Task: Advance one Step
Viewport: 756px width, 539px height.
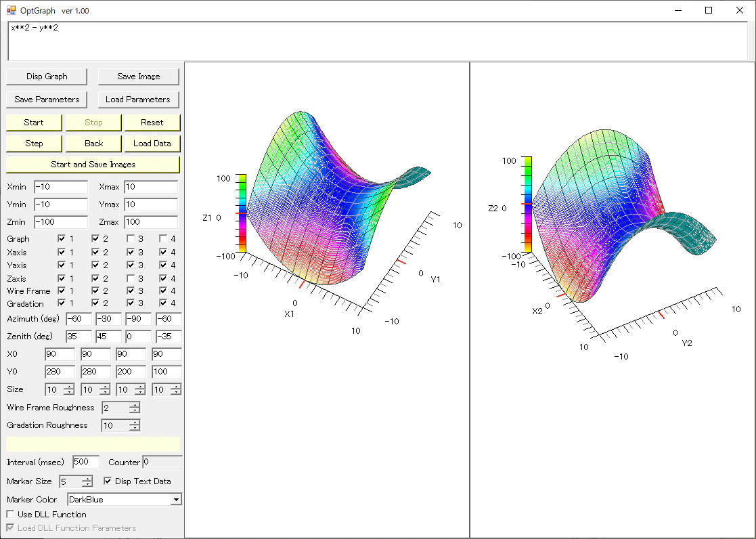Action: pyautogui.click(x=34, y=144)
